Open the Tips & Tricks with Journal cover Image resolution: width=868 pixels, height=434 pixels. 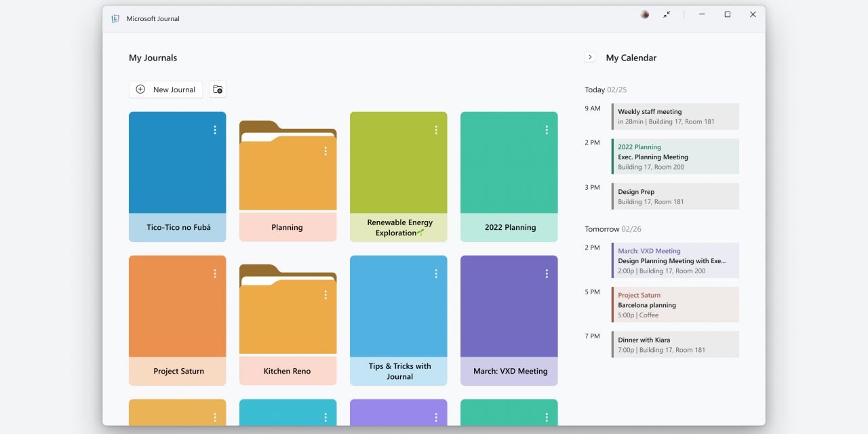398,312
